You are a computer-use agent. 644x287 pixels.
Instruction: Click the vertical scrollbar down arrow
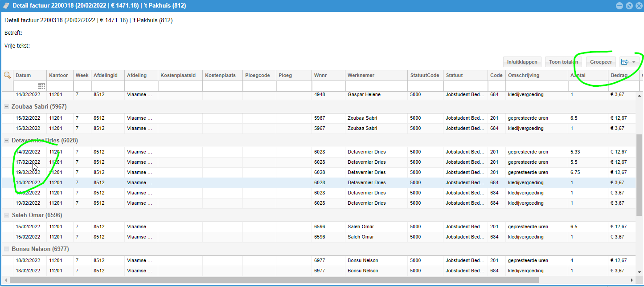pyautogui.click(x=640, y=272)
